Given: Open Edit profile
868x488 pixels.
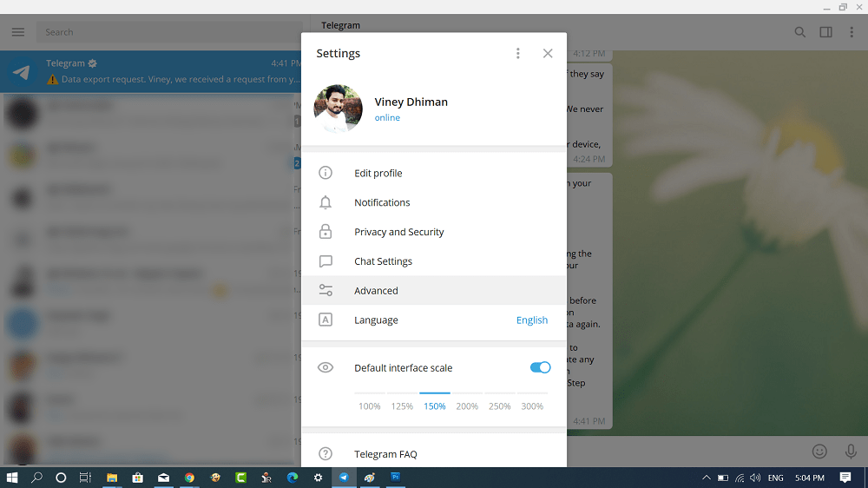Looking at the screenshot, I should 434,173.
